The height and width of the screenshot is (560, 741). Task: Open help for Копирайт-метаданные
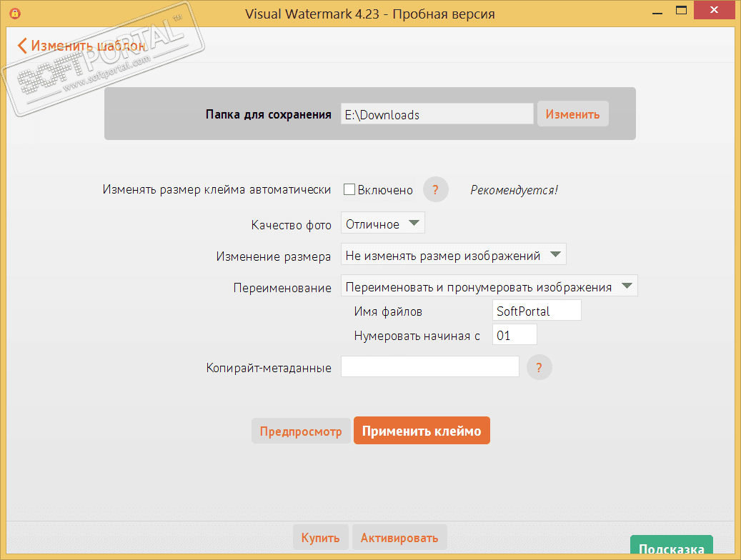click(x=539, y=367)
